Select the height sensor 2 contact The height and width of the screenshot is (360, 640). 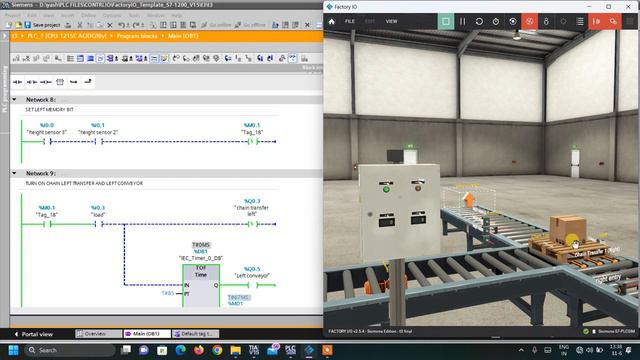point(98,142)
